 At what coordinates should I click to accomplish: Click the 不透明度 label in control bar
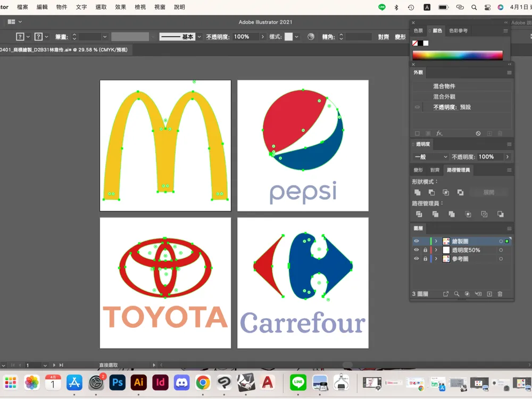tap(218, 37)
